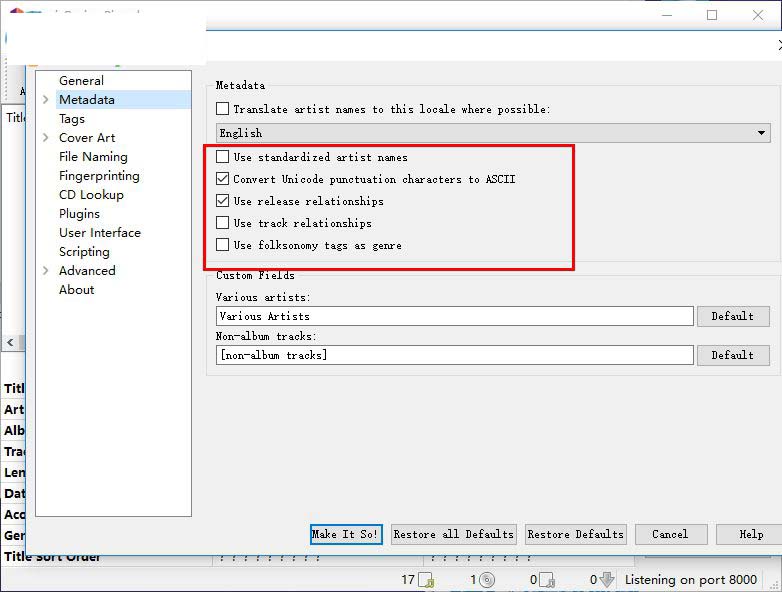This screenshot has width=782, height=592.
Task: Open Help for options dialog
Action: [x=751, y=534]
